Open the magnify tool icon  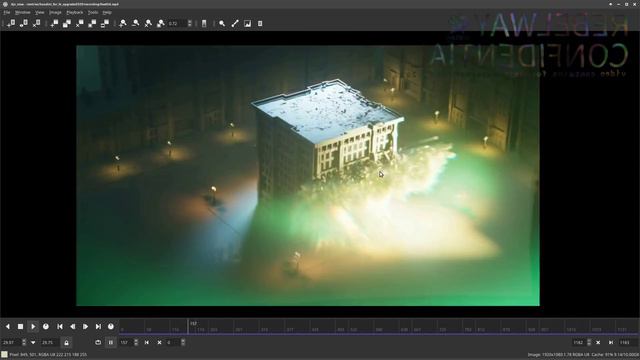coord(222,23)
